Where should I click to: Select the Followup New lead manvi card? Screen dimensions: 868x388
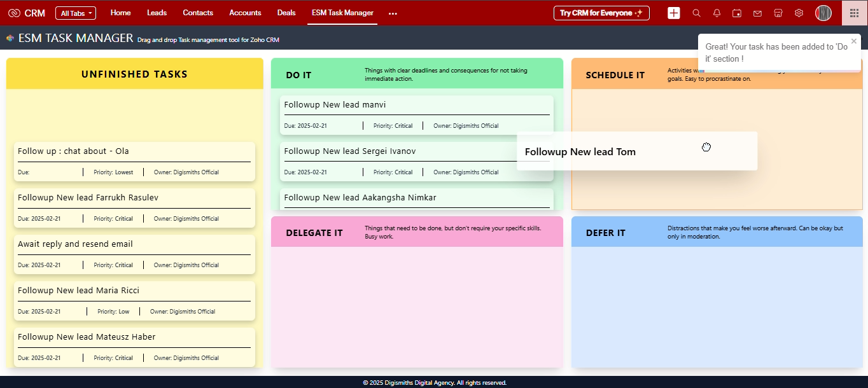coord(416,114)
